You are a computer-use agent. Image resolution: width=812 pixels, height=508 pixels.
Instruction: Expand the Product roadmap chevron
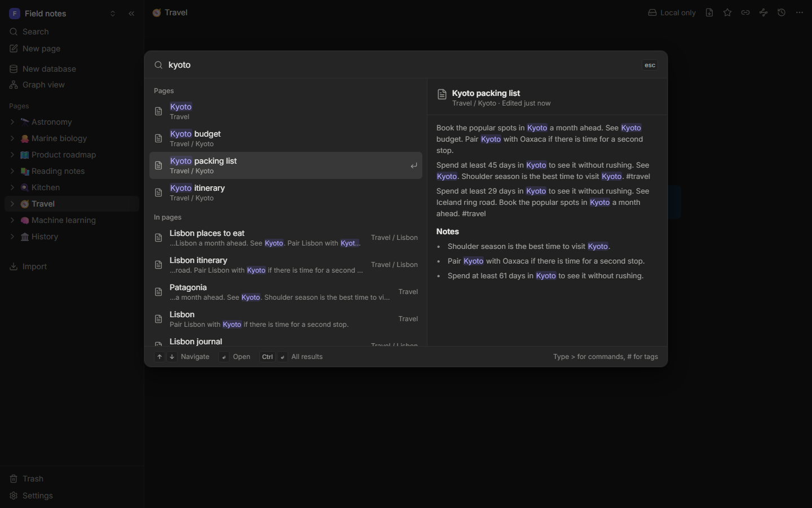(x=12, y=155)
